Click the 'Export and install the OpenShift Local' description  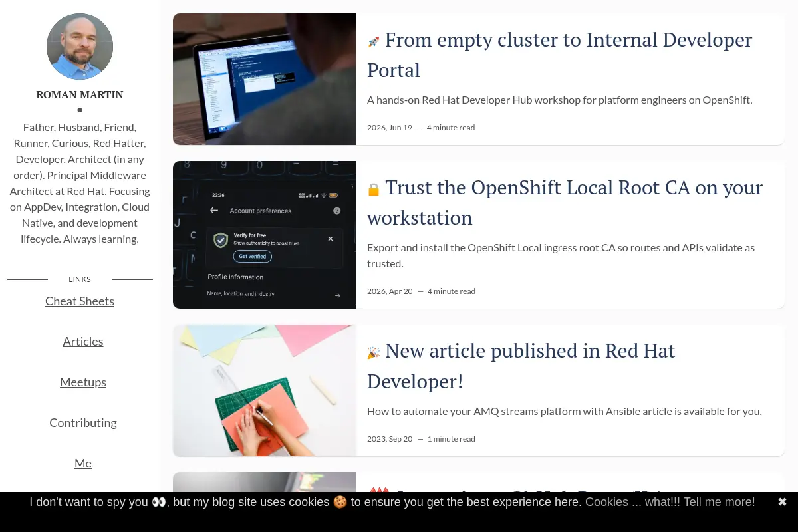tap(561, 255)
